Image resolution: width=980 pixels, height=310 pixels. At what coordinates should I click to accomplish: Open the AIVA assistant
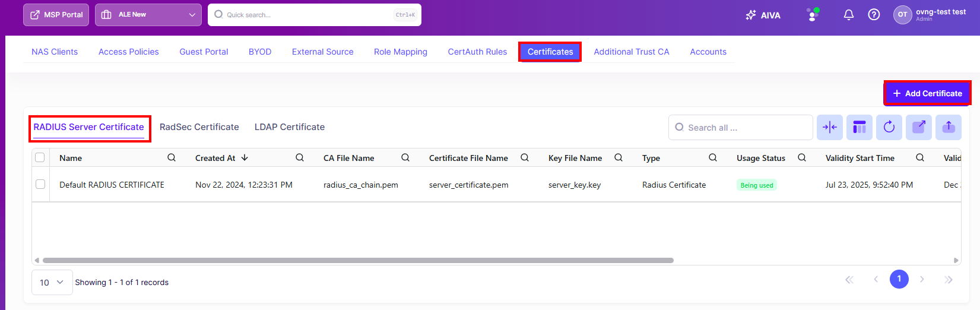763,15
